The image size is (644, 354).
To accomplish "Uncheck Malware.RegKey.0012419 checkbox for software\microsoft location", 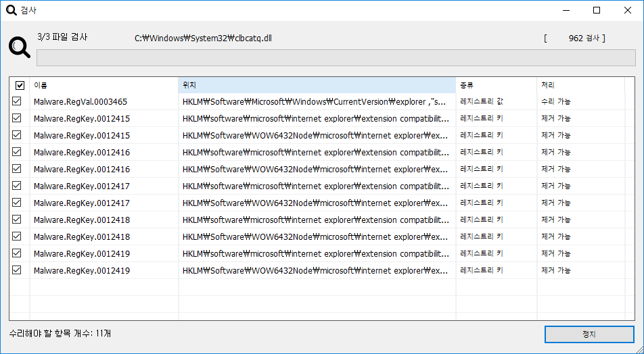I will 16,253.
